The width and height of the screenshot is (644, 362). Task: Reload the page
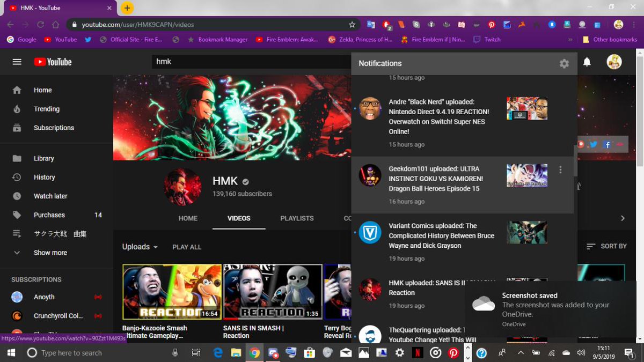(x=40, y=25)
